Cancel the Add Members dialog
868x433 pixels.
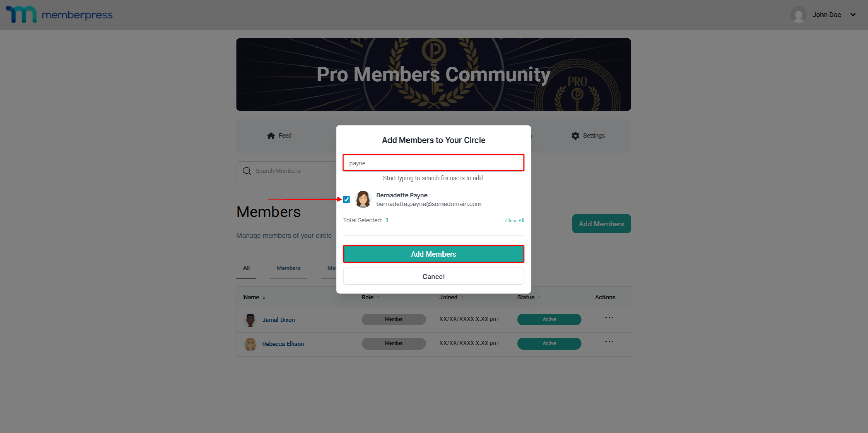[433, 277]
